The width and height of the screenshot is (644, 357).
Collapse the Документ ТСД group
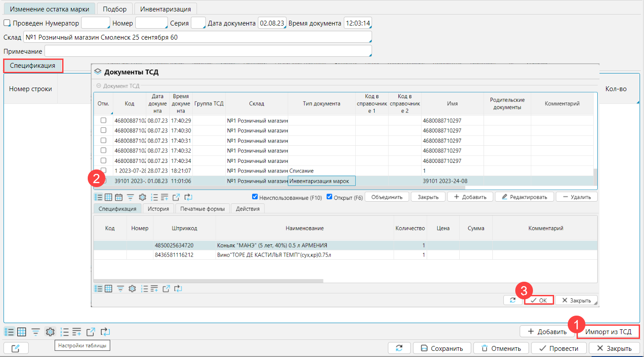(99, 86)
